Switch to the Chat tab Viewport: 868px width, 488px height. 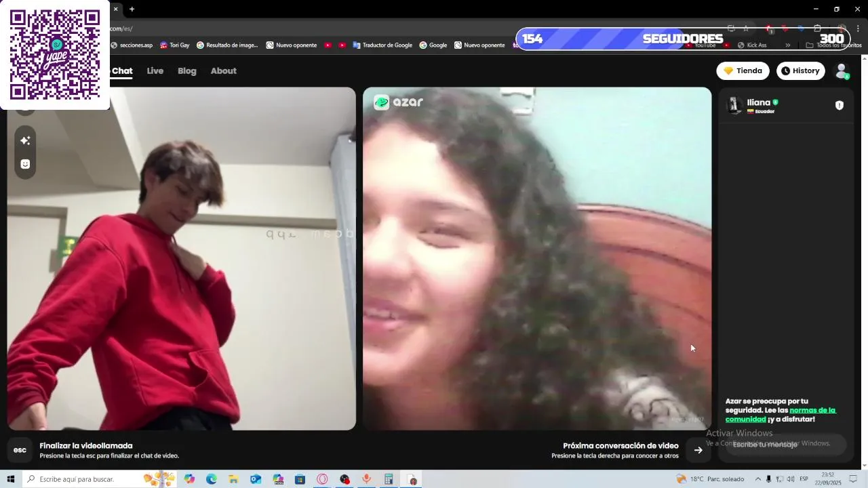(x=122, y=70)
